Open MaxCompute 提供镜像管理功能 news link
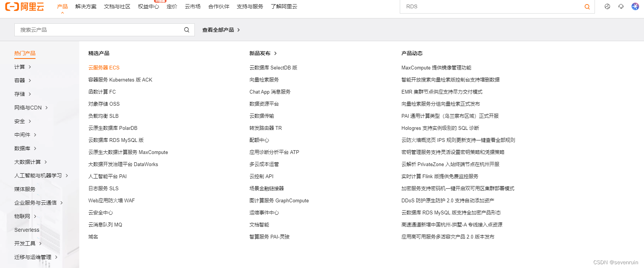Image resolution: width=644 pixels, height=268 pixels. click(x=436, y=68)
